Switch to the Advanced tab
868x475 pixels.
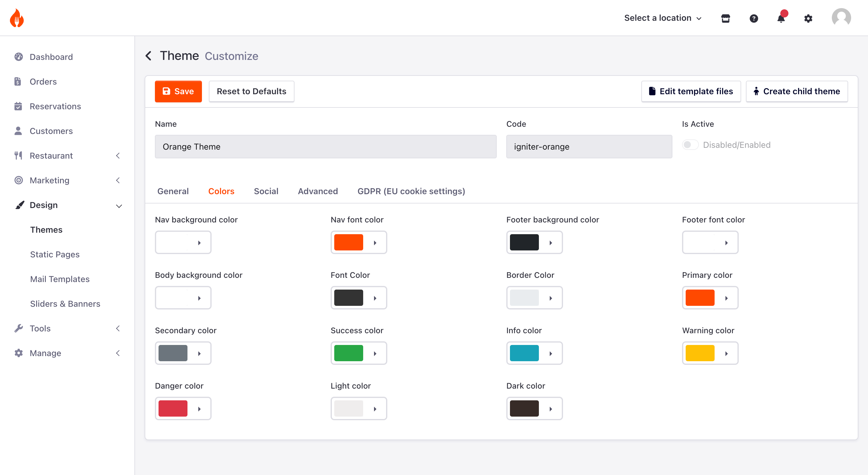(317, 191)
